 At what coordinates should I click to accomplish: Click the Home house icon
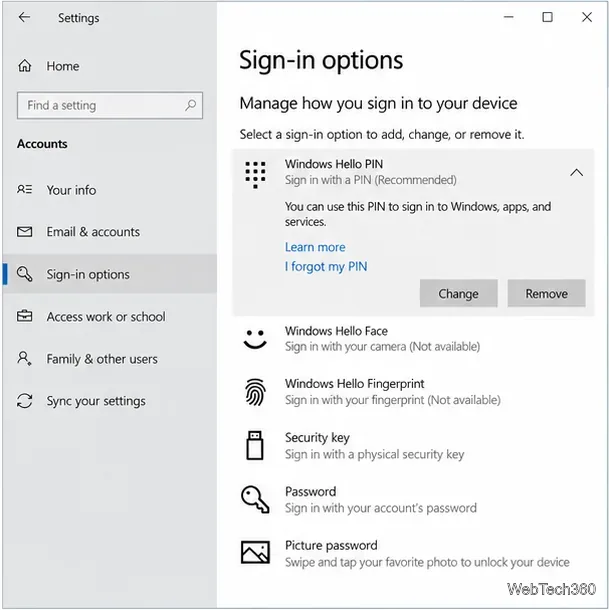coord(25,66)
